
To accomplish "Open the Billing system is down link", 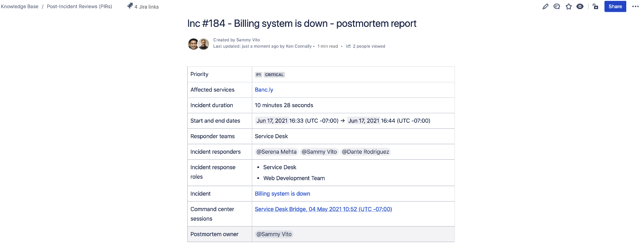I will tap(282, 193).
